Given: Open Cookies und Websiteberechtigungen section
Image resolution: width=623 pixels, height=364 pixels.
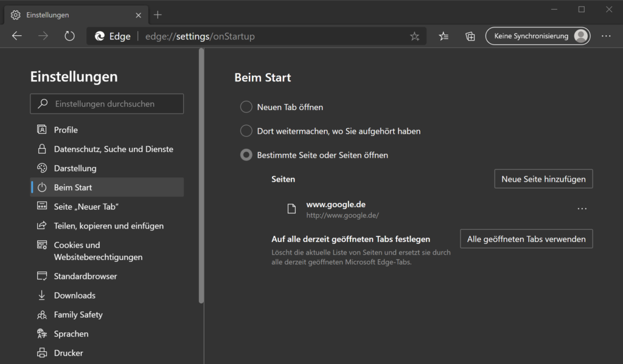Looking at the screenshot, I should click(x=107, y=251).
